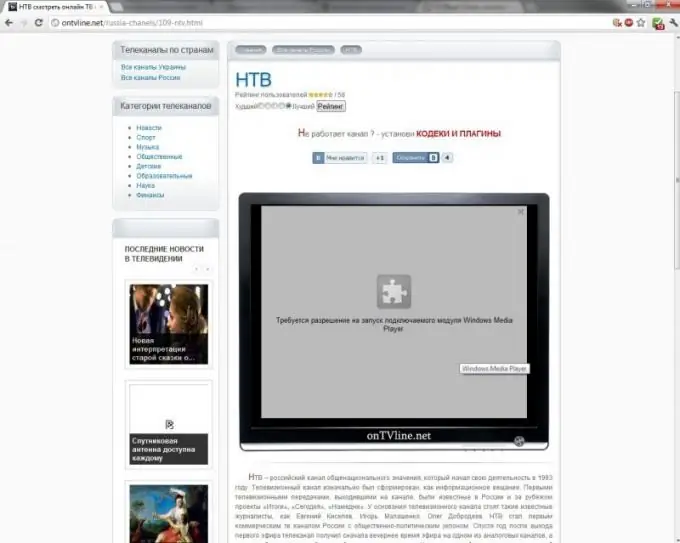The image size is (680, 543).
Task: Show the next news slide with right arrow
Action: (x=208, y=269)
